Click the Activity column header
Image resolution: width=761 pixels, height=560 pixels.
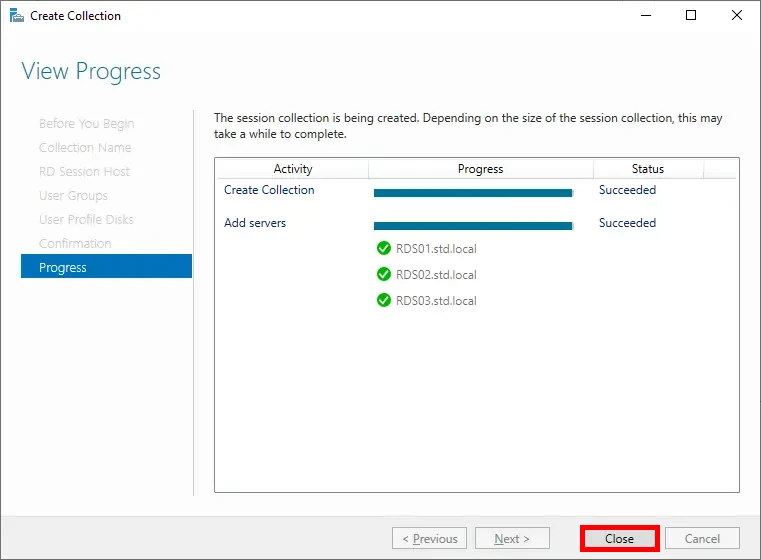(x=293, y=169)
